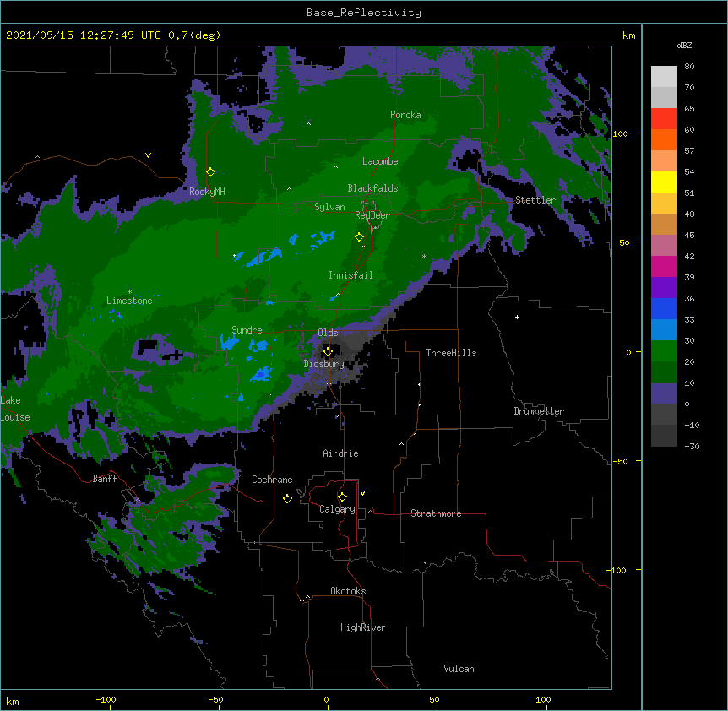728x711 pixels.
Task: Select the blue 36 dBZ legend color
Action: pyautogui.click(x=664, y=308)
